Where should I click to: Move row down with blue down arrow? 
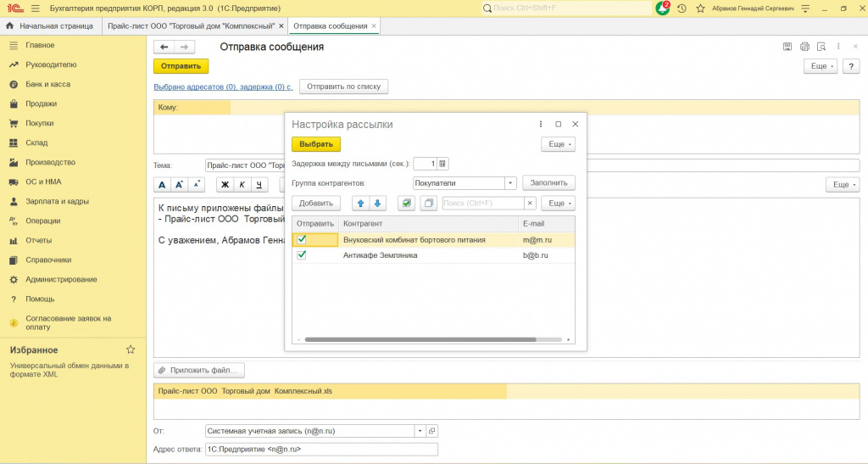coord(377,204)
